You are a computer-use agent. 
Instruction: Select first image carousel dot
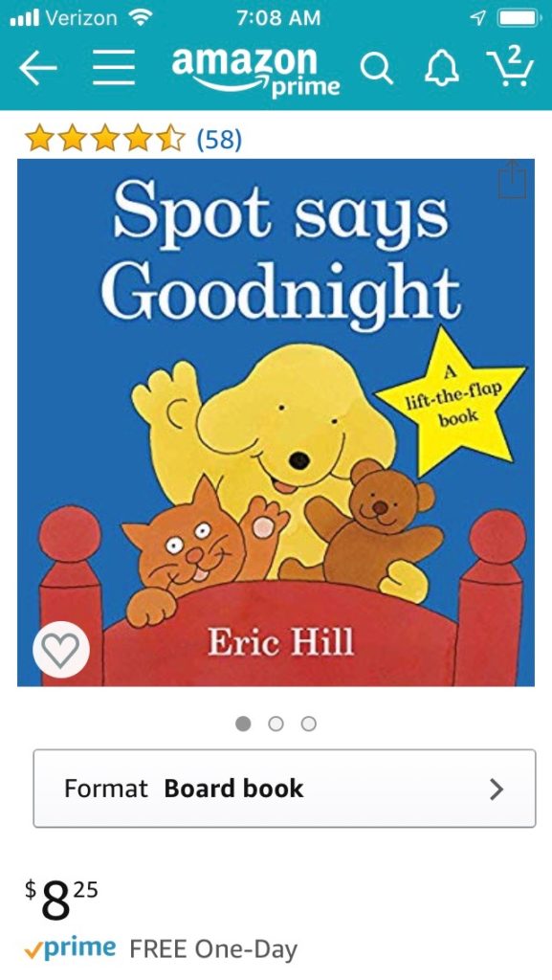243,724
